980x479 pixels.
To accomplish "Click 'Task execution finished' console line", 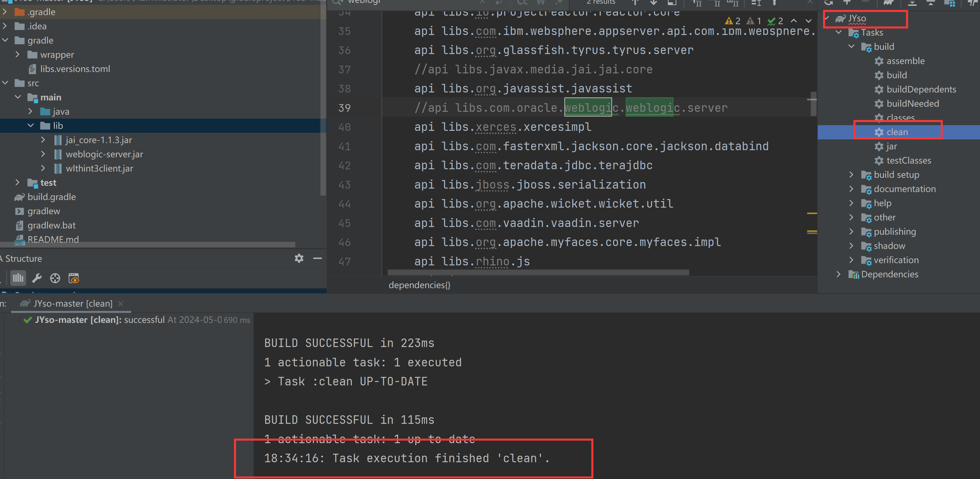I will point(407,458).
